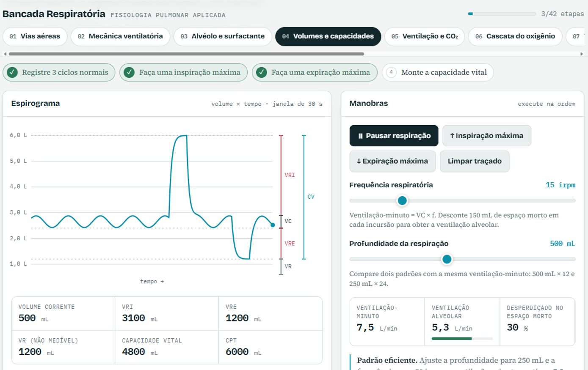
Task: Click checkmark icon beside Faça uma inspiração máxima
Action: pyautogui.click(x=129, y=72)
